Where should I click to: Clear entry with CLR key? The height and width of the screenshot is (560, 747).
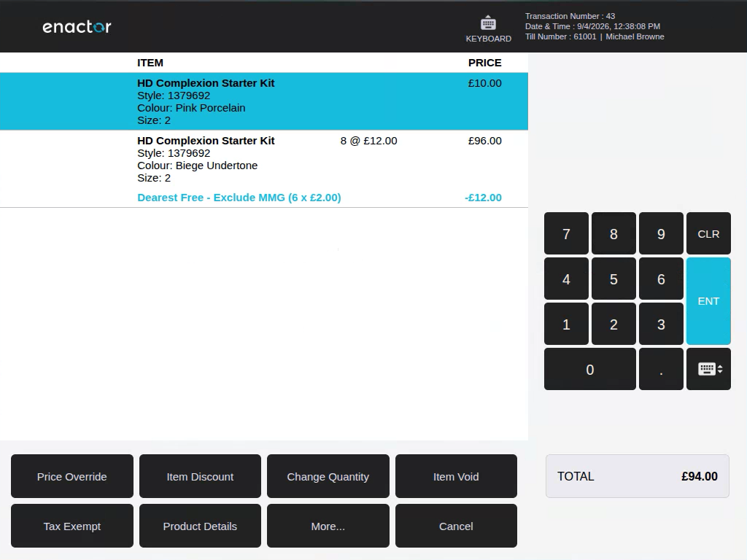708,233
